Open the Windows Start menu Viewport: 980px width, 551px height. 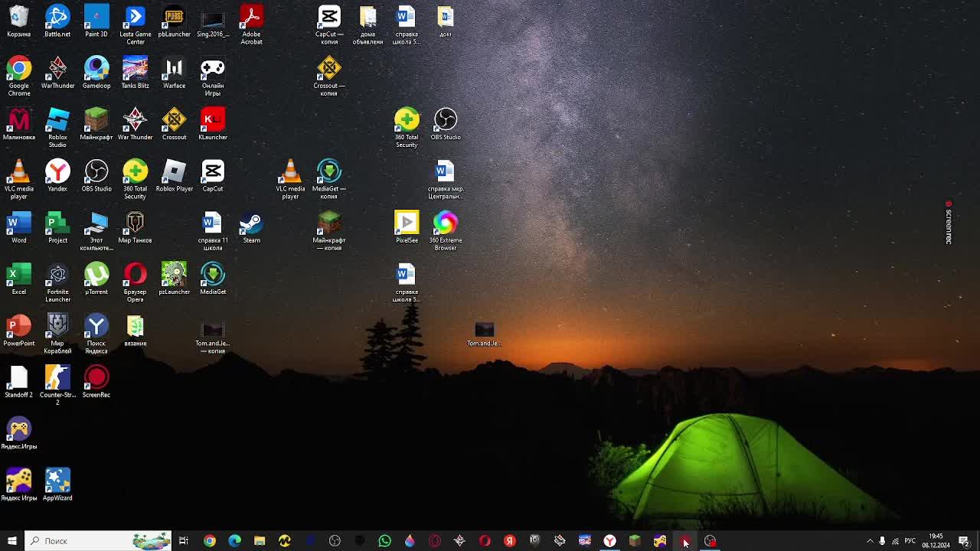click(12, 541)
